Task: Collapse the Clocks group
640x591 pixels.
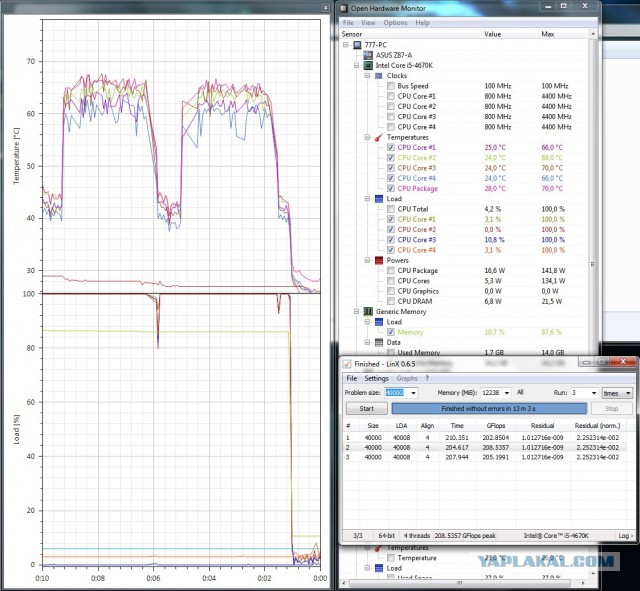Action: click(x=367, y=76)
